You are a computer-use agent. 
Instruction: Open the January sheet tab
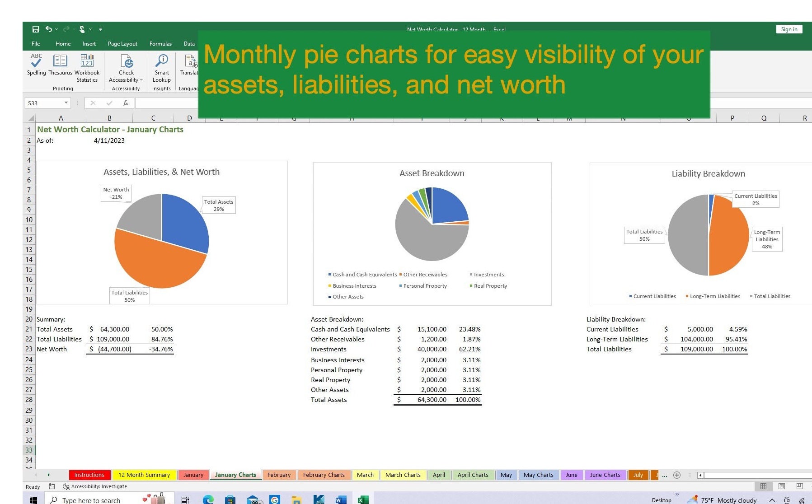pyautogui.click(x=193, y=475)
